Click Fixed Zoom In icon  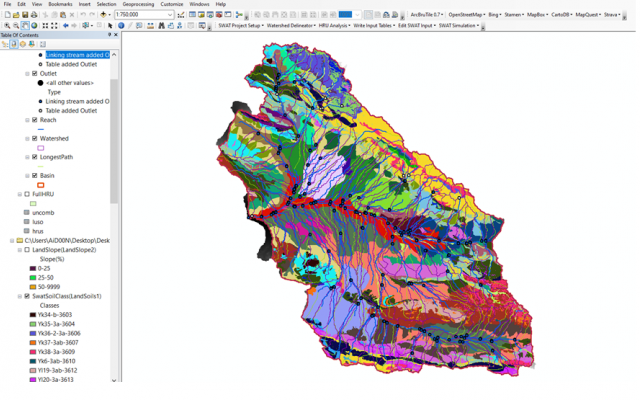pyautogui.click(x=45, y=25)
